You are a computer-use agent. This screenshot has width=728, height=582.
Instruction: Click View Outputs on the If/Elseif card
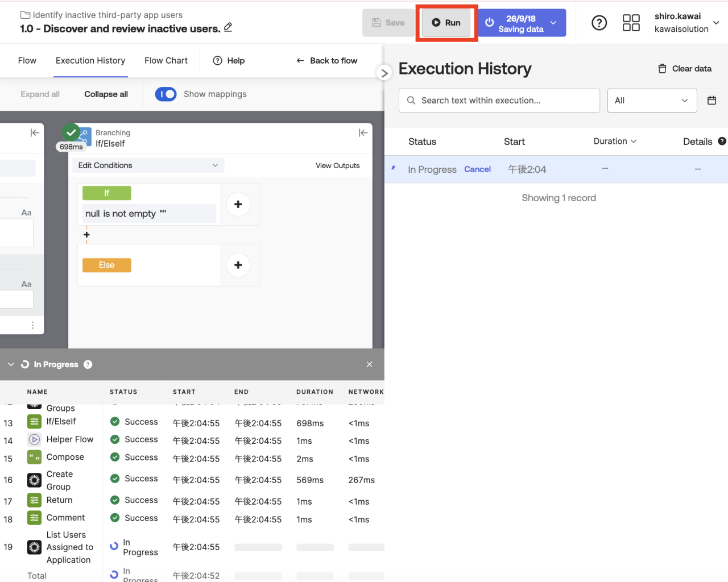coord(338,165)
